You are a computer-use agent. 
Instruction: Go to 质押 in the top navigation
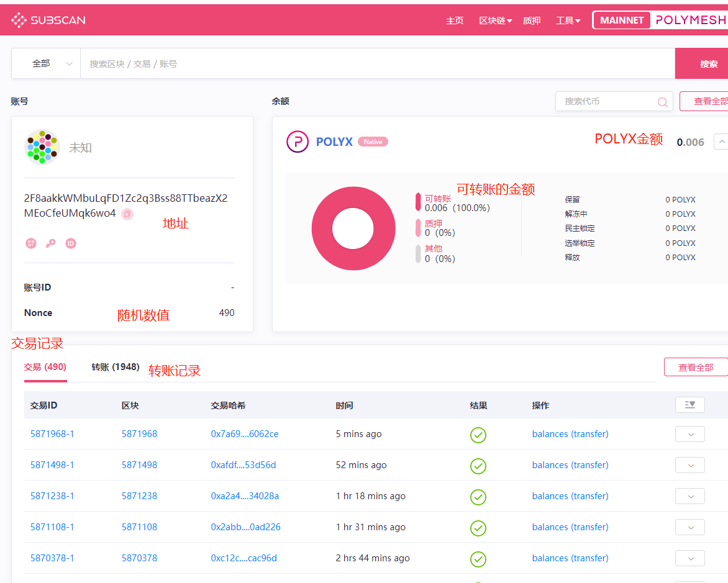532,20
